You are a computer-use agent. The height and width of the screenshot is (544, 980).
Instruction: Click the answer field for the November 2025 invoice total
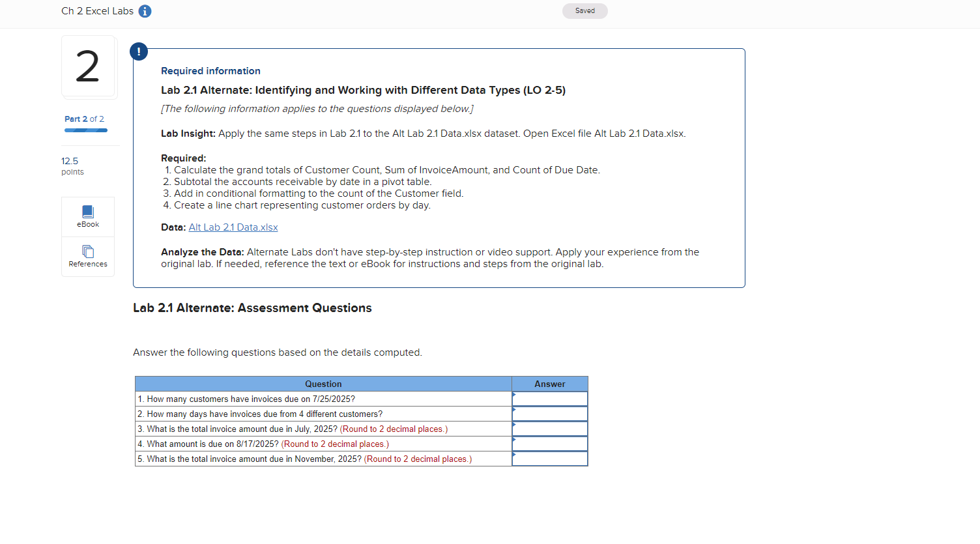click(549, 459)
